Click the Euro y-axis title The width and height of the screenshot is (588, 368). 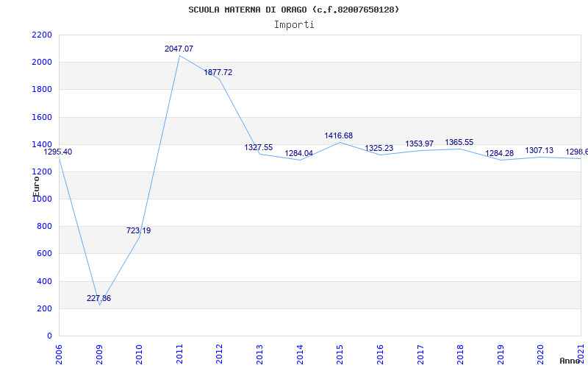tap(36, 184)
